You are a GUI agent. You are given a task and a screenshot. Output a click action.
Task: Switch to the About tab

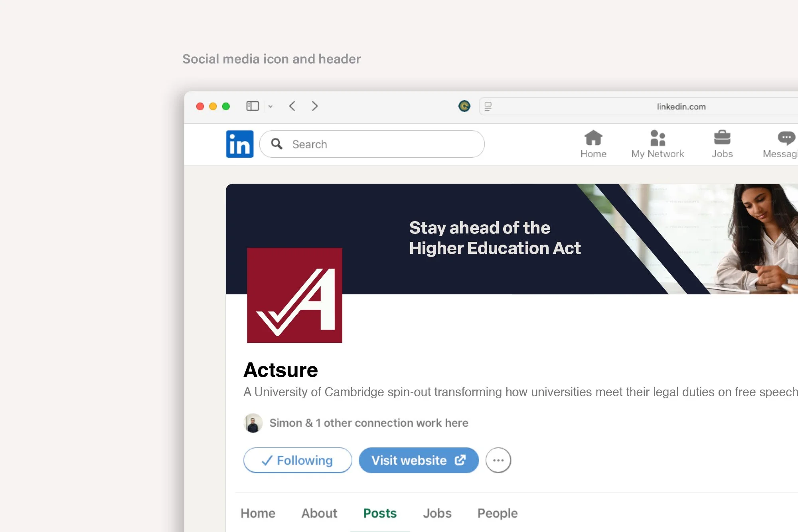319,513
